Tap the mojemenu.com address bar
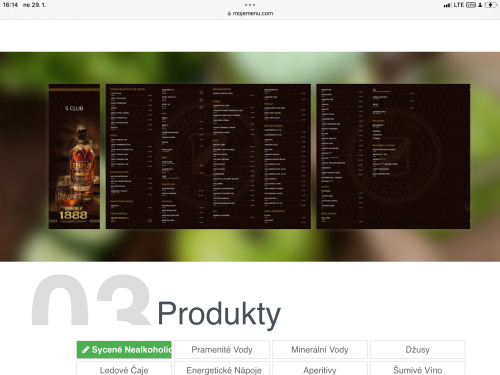Image resolution: width=500 pixels, height=375 pixels. (x=250, y=13)
